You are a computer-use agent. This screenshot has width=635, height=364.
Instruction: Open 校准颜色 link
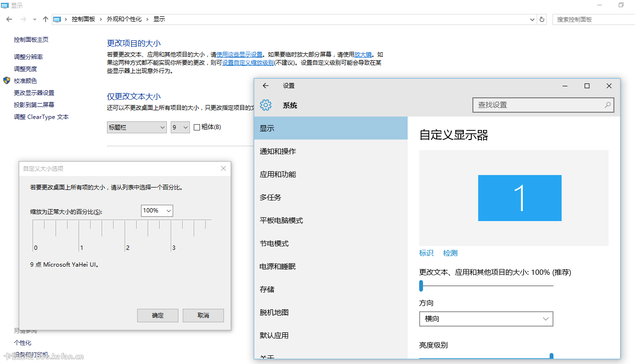click(25, 81)
